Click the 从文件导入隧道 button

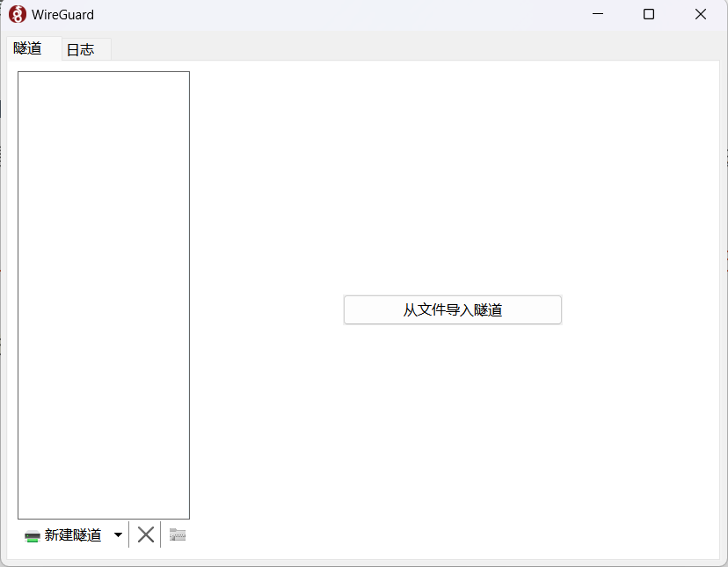(452, 309)
